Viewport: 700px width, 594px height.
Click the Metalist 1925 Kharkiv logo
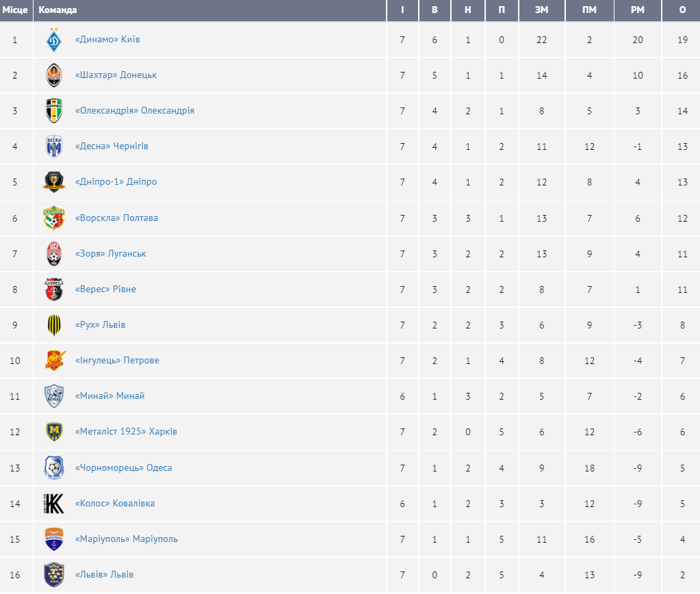[54, 432]
